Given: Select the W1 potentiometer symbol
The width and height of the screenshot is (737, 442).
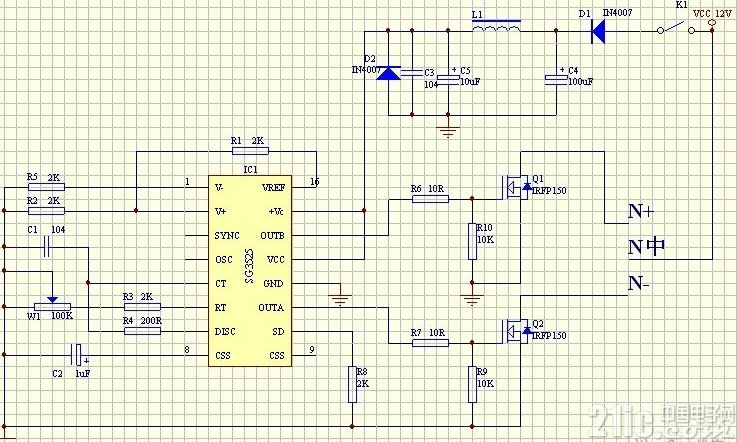Looking at the screenshot, I should point(53,306).
